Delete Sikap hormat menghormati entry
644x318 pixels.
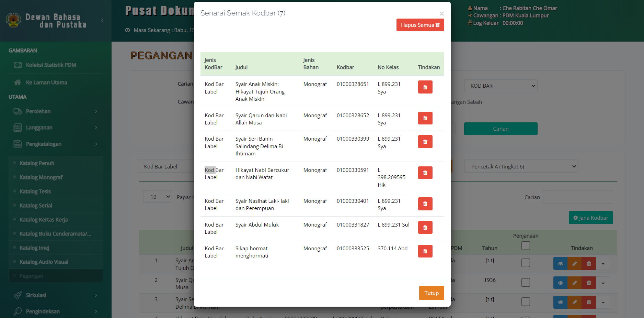425,251
